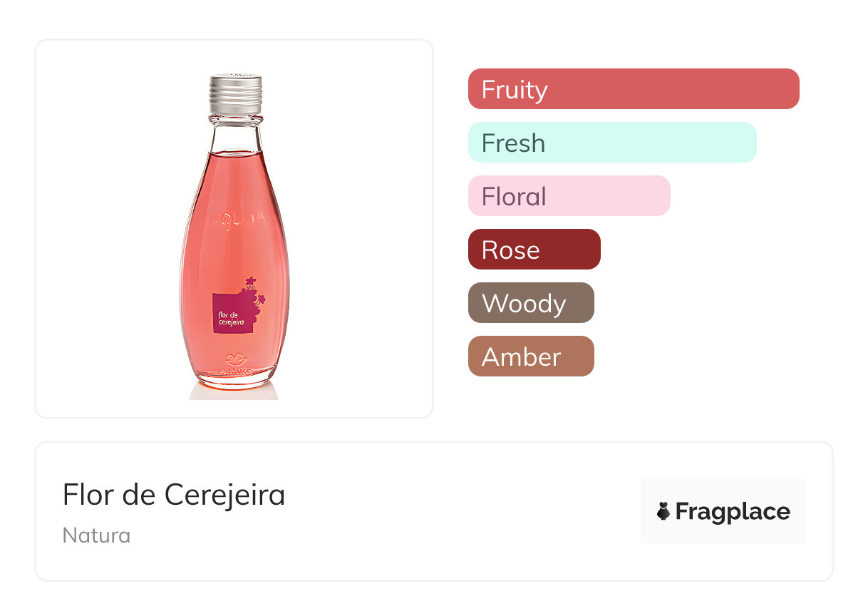Viewport: 868px width, 616px height.
Task: Open the Flor de Cerejeira title link
Action: [174, 495]
